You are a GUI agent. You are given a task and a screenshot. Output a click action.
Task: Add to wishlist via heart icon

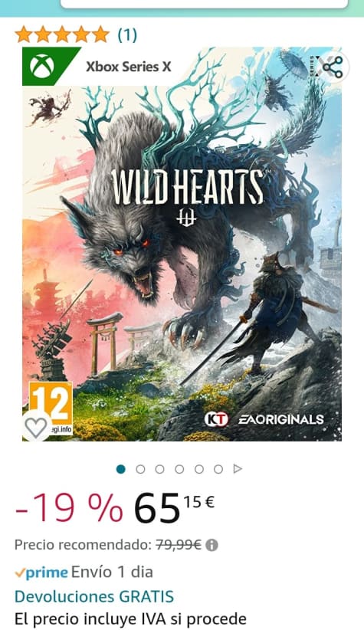coord(37,426)
